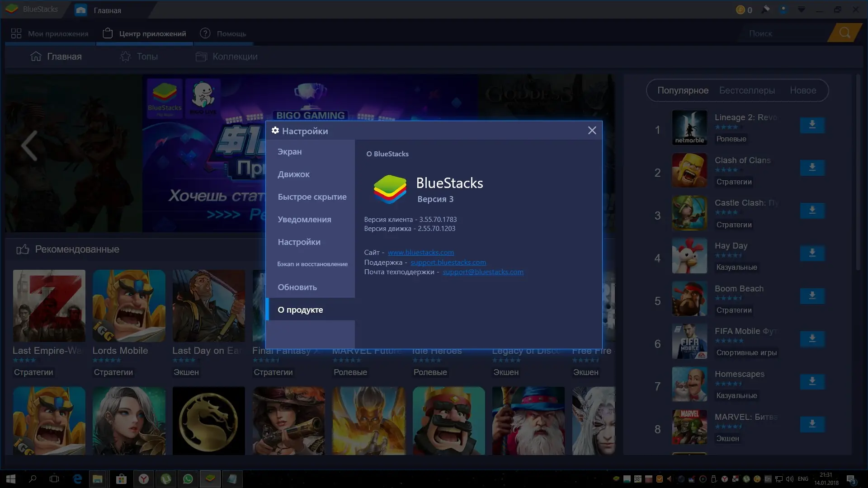Click the orange search magnifier icon
This screenshot has height=488, width=868.
[x=844, y=33]
